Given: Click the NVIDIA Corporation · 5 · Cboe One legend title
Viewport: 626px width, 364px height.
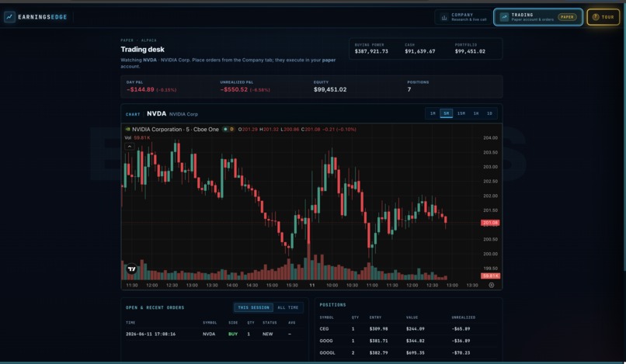Looking at the screenshot, I should point(176,130).
